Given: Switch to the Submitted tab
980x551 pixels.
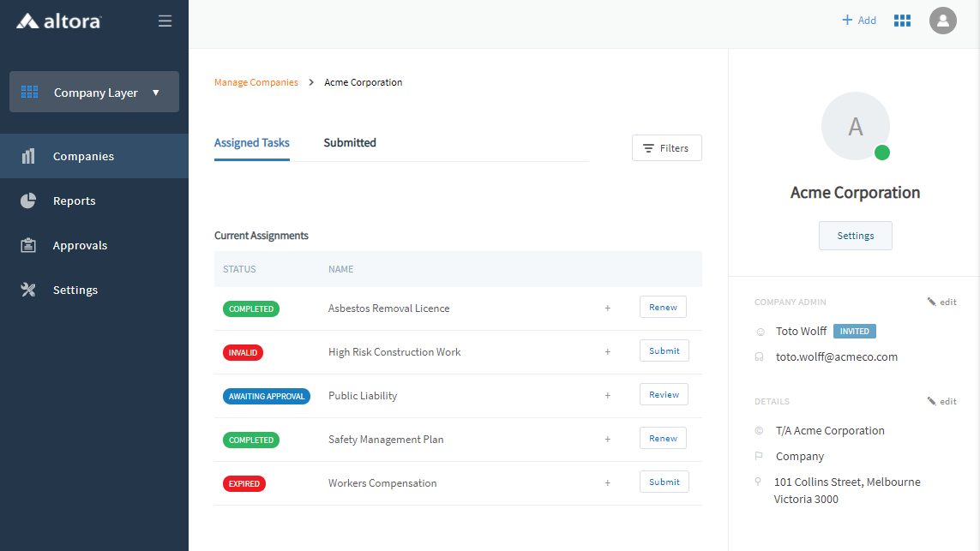Looking at the screenshot, I should coord(350,143).
